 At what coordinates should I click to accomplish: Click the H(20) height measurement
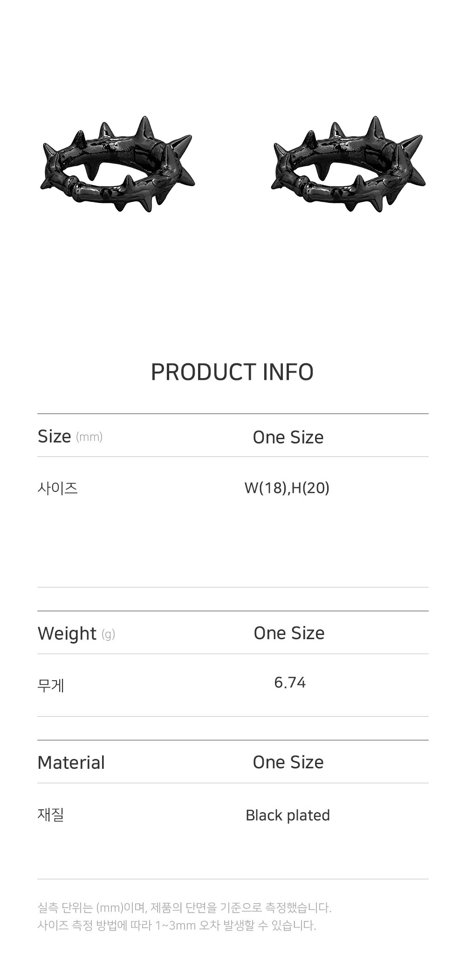310,488
